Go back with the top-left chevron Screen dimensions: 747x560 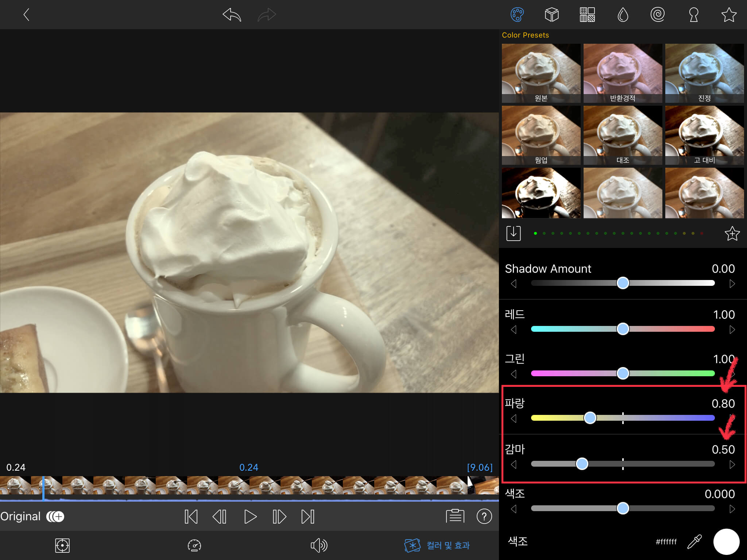26,15
